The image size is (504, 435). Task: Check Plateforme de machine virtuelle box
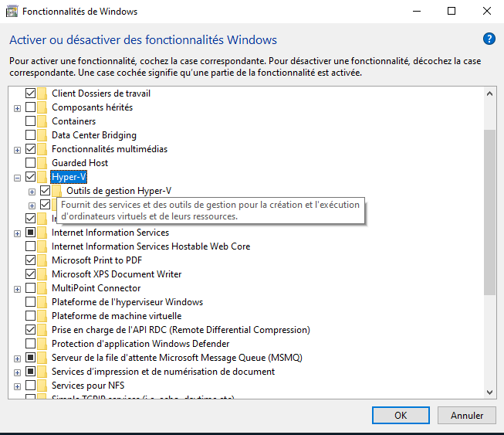[31, 316]
